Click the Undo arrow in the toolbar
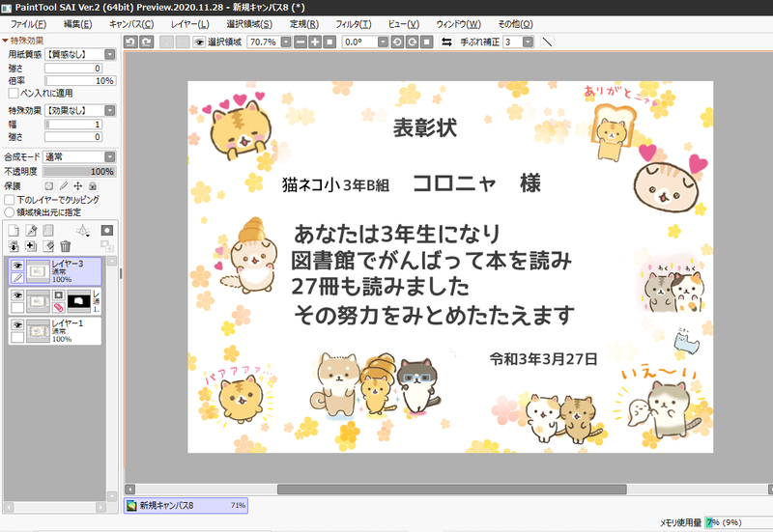The height and width of the screenshot is (532, 773). [130, 42]
